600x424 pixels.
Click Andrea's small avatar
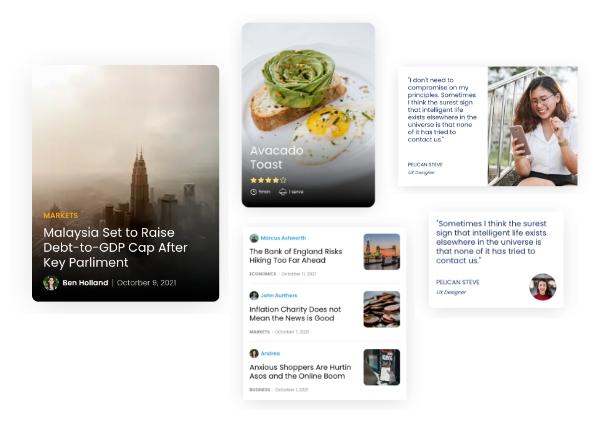[254, 353]
